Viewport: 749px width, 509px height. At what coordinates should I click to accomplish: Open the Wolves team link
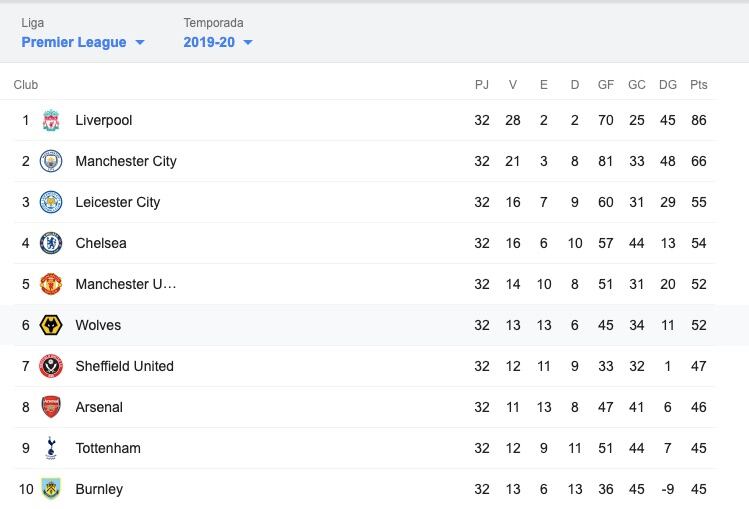click(98, 326)
